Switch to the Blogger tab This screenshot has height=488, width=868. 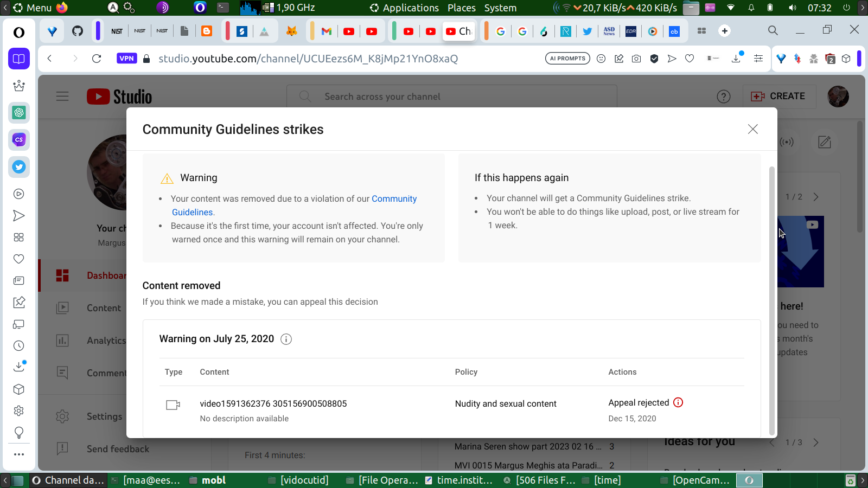click(207, 31)
